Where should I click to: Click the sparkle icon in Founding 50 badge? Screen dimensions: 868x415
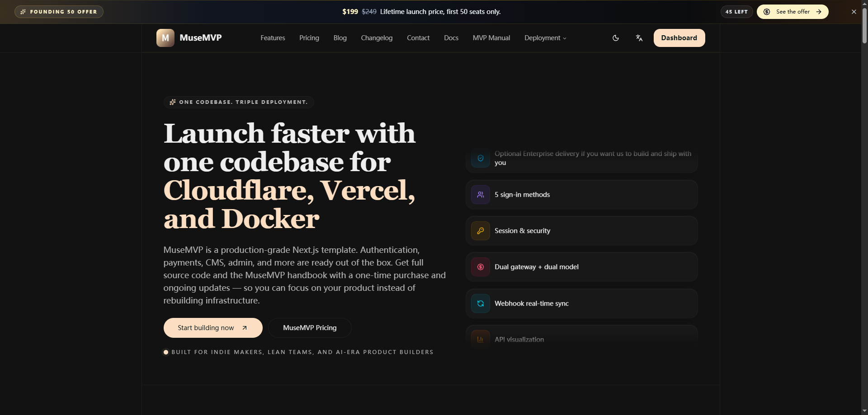(x=24, y=12)
